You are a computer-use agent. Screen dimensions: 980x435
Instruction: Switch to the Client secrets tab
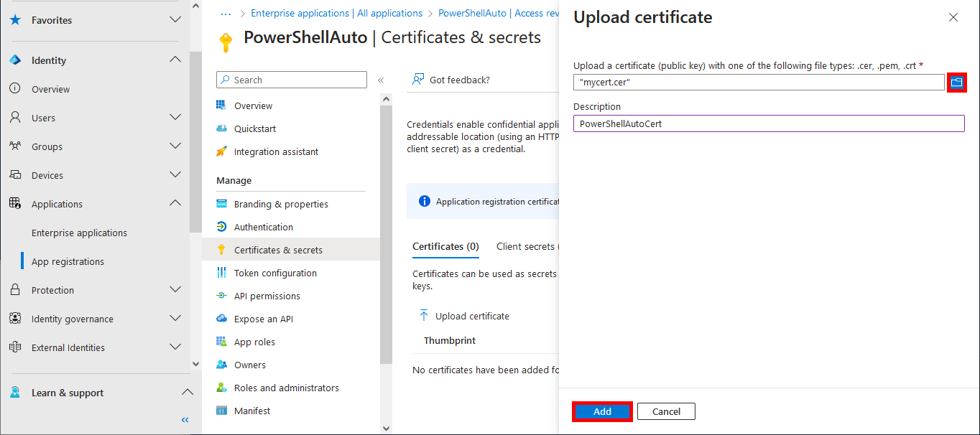(526, 246)
